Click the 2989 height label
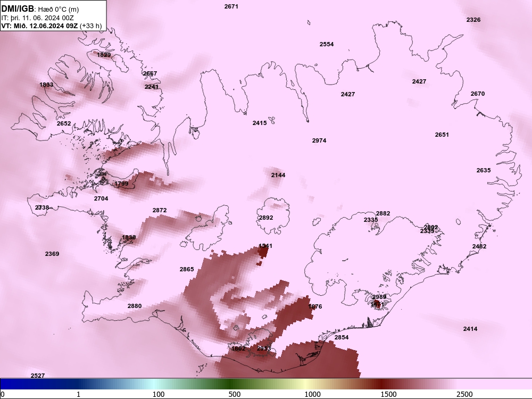Image resolution: width=532 pixels, height=399 pixels. coord(379,297)
